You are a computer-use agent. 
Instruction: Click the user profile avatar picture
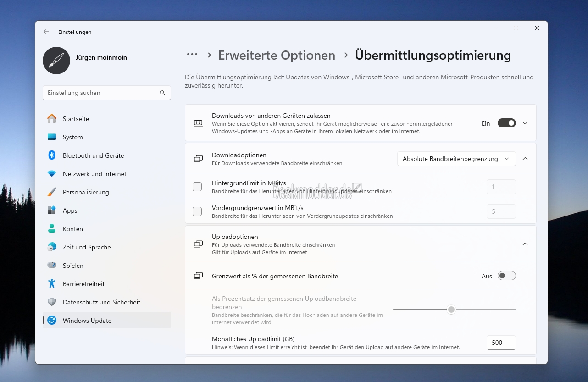click(x=56, y=61)
